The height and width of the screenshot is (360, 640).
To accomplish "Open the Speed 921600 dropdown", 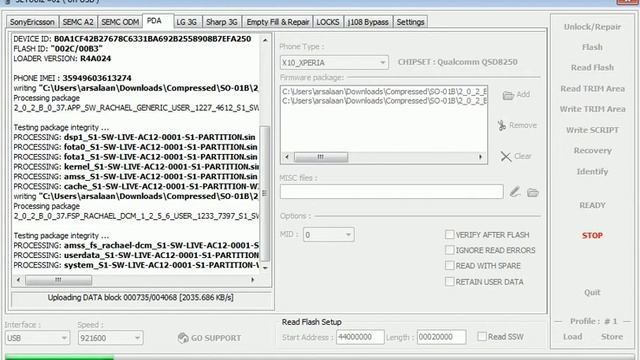I will coord(111,338).
